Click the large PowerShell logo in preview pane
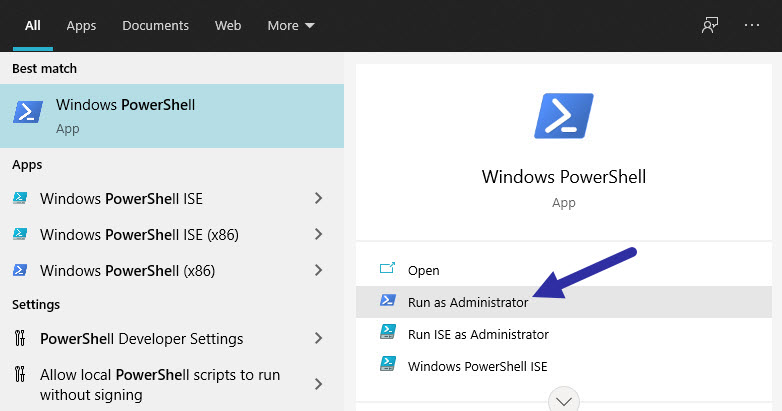Viewport: 782px width, 411px height. (564, 116)
